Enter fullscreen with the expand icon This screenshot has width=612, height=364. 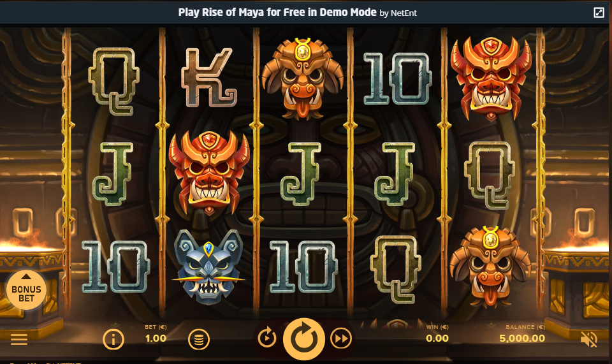coord(599,13)
